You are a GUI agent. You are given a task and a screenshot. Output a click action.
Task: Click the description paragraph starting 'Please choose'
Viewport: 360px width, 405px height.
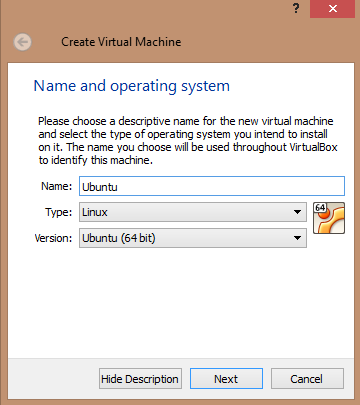point(188,140)
